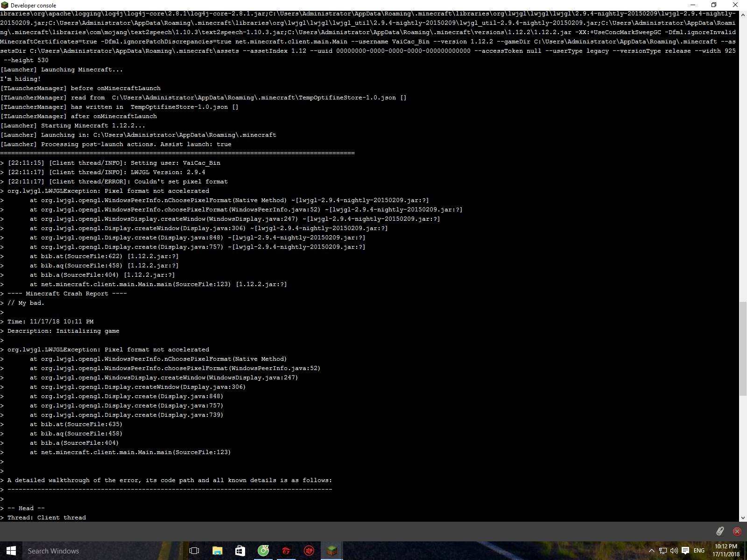Open the volume icon in the system tray
The width and height of the screenshot is (747, 560).
click(x=674, y=551)
